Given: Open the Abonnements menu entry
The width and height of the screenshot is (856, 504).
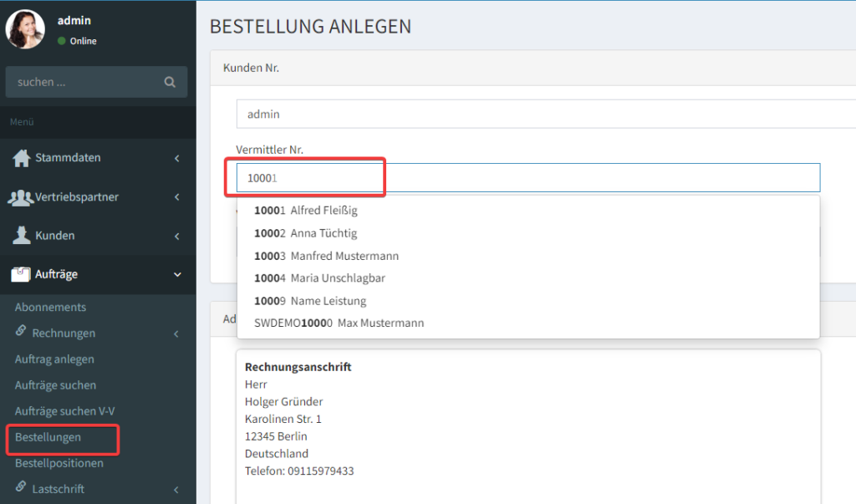Looking at the screenshot, I should tap(50, 307).
